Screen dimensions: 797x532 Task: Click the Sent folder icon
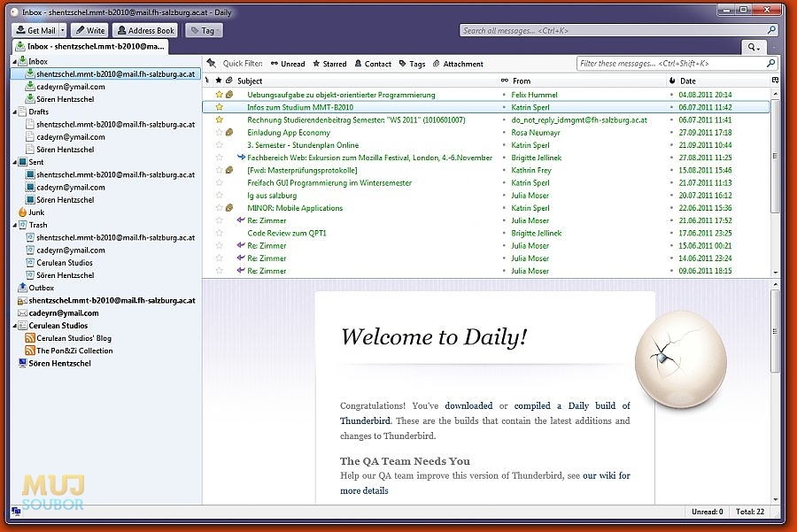pyautogui.click(x=22, y=162)
